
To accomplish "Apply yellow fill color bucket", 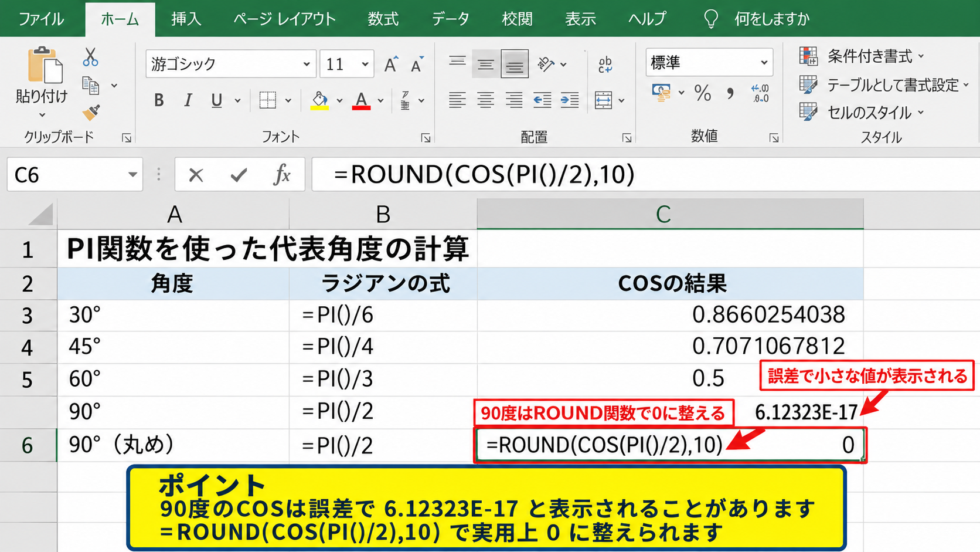I will pos(319,100).
